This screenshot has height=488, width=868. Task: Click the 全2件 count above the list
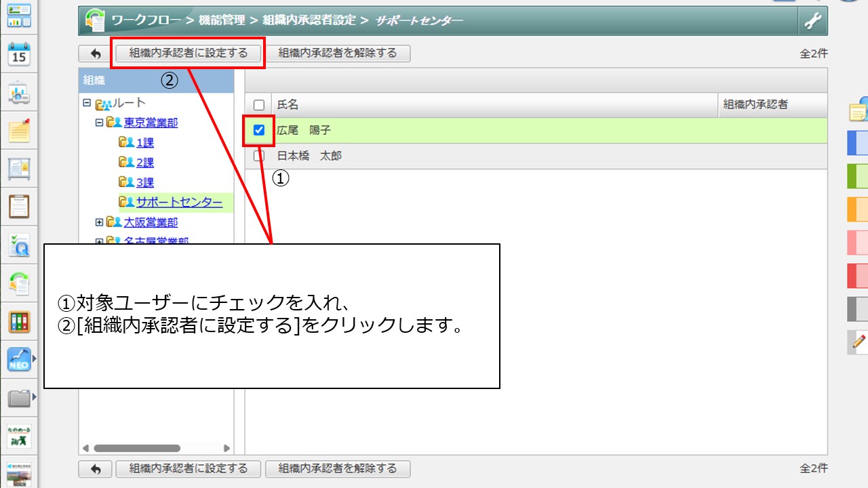(x=814, y=54)
